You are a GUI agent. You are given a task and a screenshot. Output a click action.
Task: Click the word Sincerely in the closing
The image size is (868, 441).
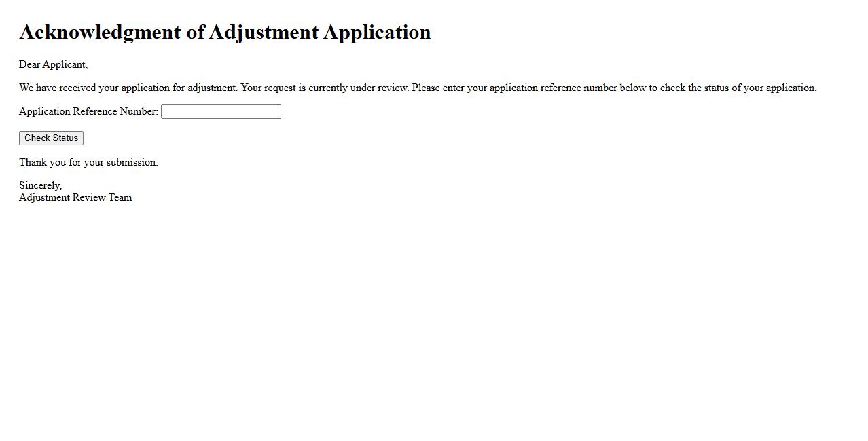pyautogui.click(x=40, y=186)
